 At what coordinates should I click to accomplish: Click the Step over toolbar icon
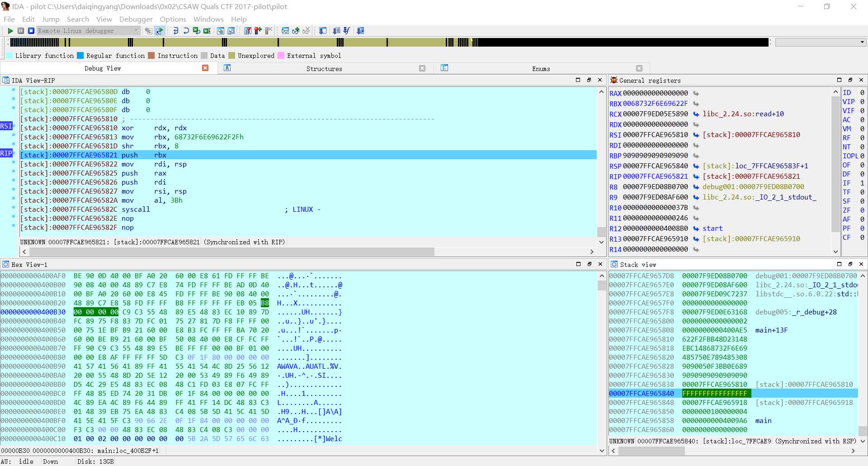point(186,31)
